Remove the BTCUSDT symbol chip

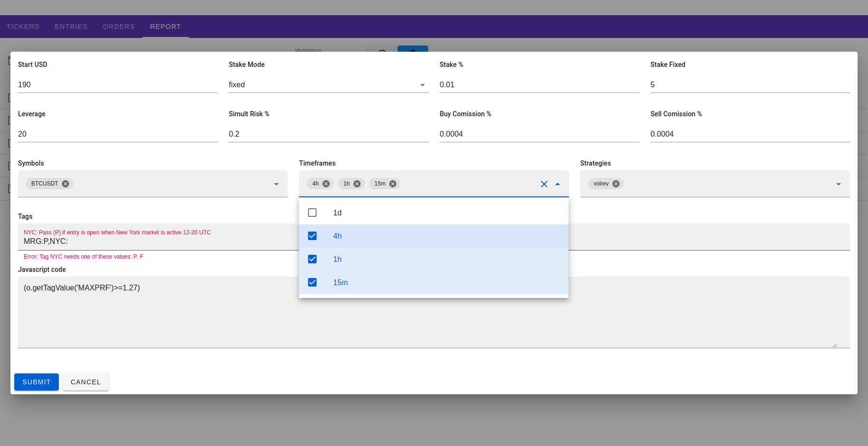[x=65, y=184]
